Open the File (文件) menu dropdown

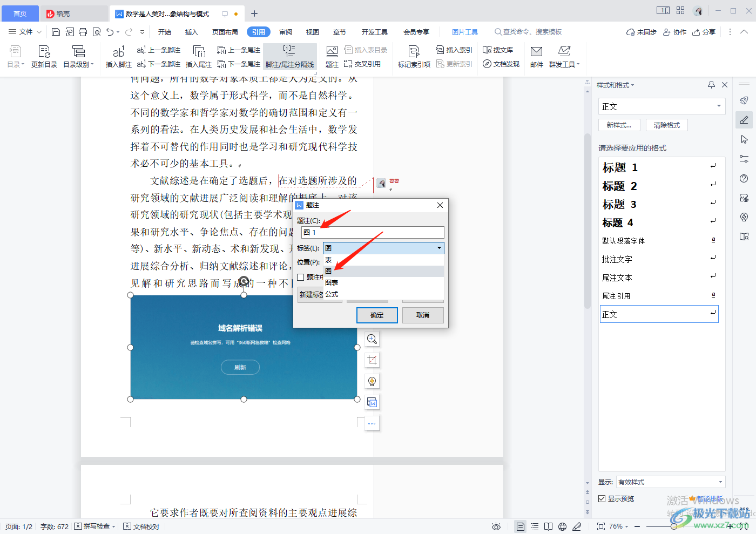click(x=25, y=32)
